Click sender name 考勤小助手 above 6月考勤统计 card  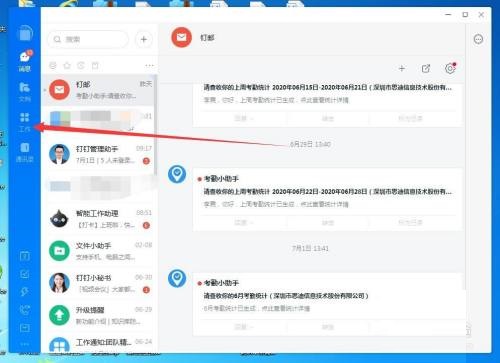(x=221, y=283)
